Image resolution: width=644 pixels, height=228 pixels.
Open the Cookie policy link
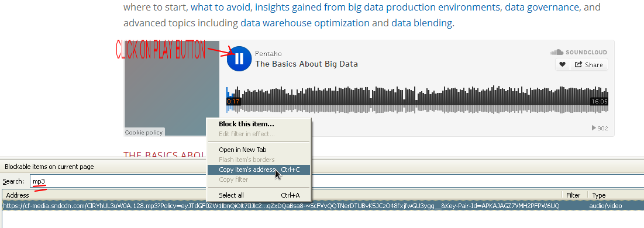tap(144, 132)
